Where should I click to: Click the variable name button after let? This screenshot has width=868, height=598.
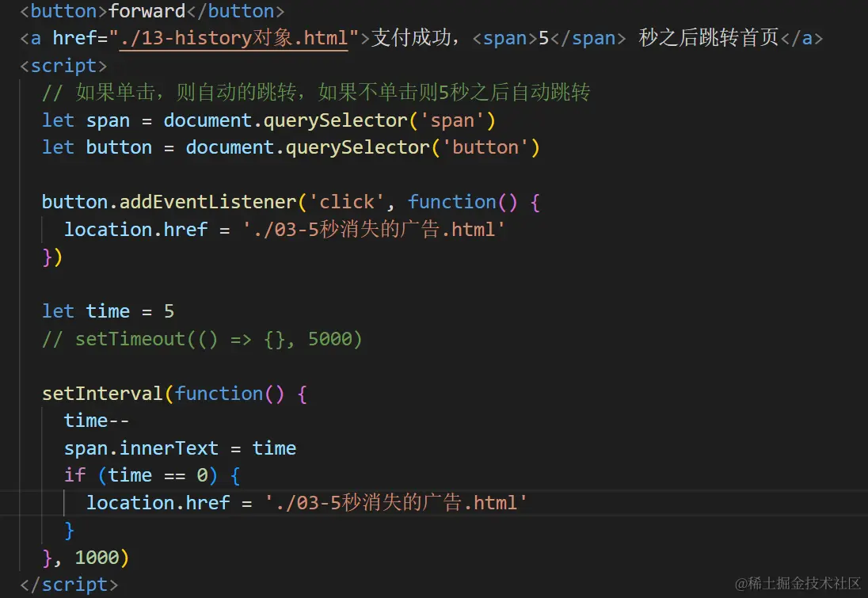[x=119, y=147]
